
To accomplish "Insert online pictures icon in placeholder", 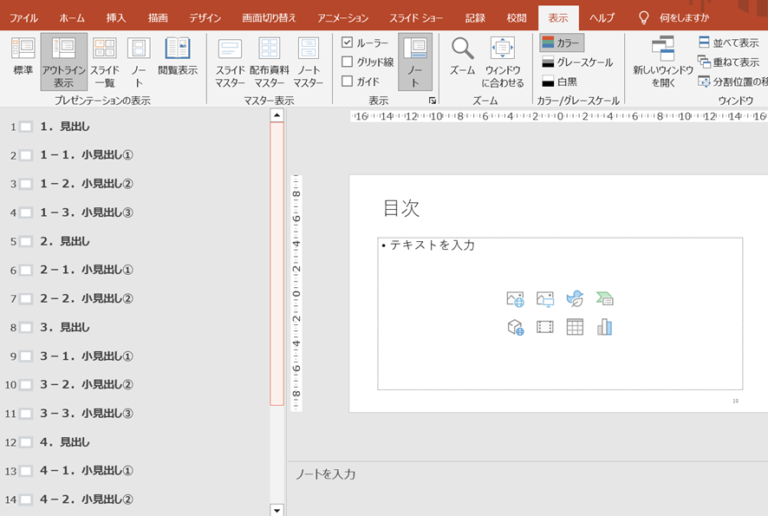I will [x=515, y=299].
